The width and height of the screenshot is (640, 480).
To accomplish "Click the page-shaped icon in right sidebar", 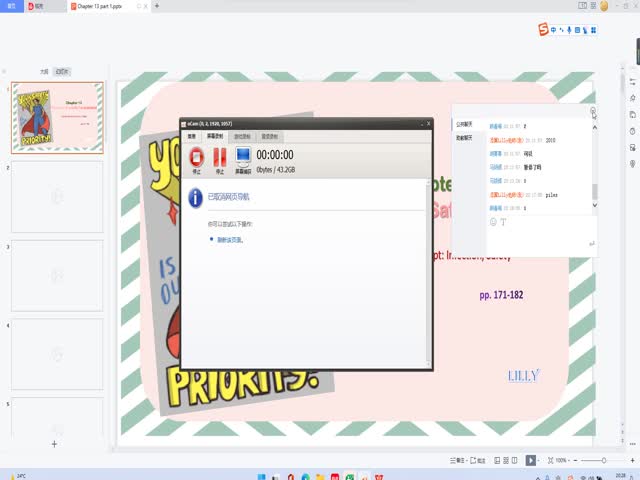I will point(633,115).
